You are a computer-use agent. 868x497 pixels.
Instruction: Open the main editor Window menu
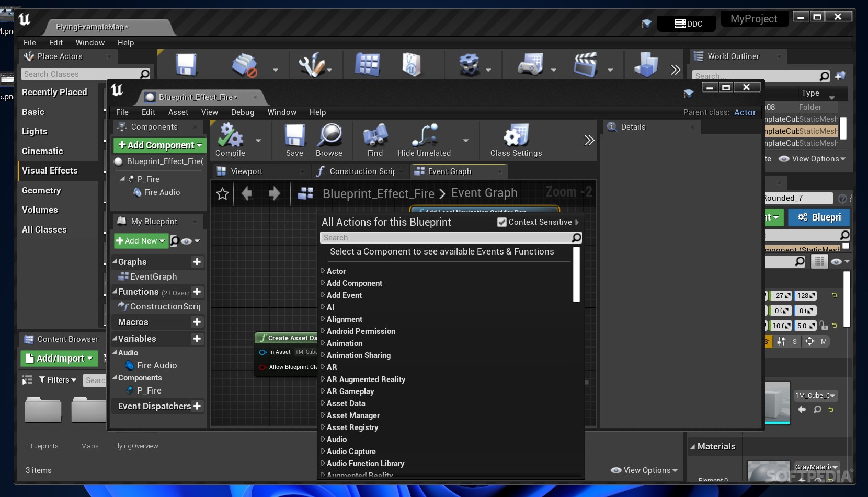tap(90, 43)
